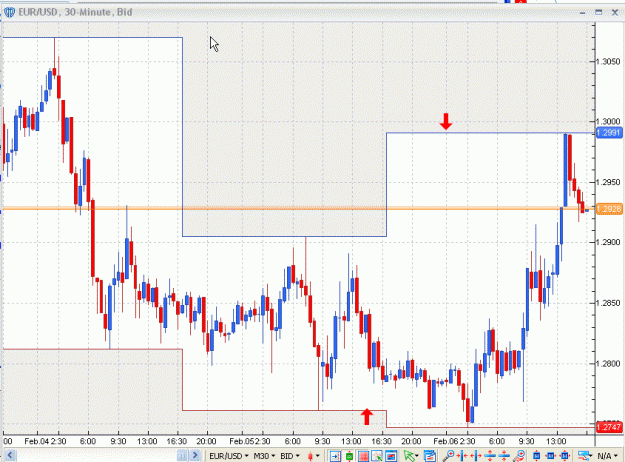This screenshot has width=625, height=462.
Task: Click the horizontal expand time scale icon
Action: tap(476, 456)
